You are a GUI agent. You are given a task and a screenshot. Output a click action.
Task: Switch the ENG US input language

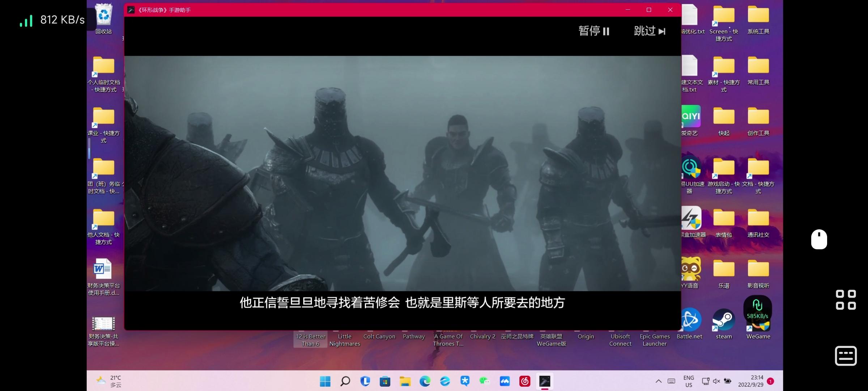(x=689, y=381)
